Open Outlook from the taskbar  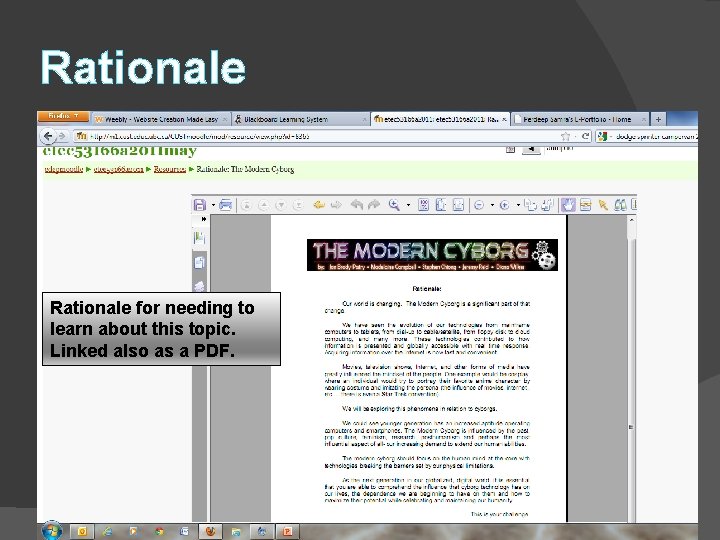tap(82, 532)
